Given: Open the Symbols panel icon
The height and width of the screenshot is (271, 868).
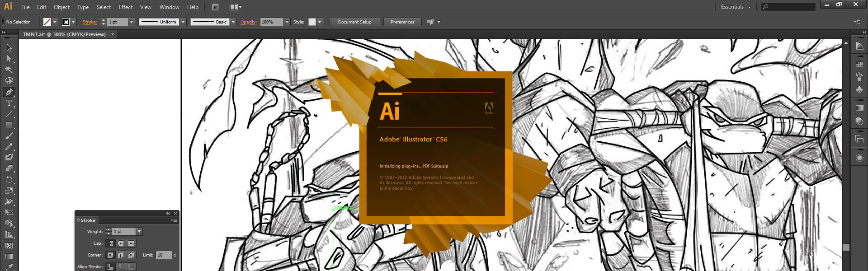Looking at the screenshot, I should click(859, 89).
